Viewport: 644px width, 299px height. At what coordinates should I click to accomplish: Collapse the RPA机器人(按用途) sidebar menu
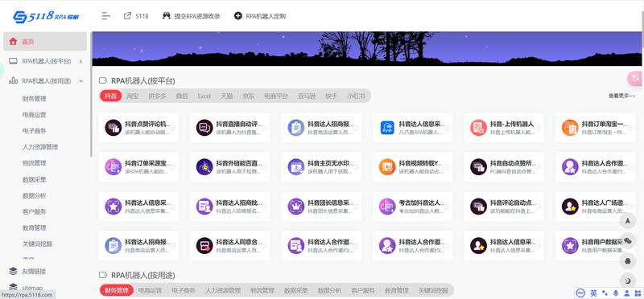(45, 81)
